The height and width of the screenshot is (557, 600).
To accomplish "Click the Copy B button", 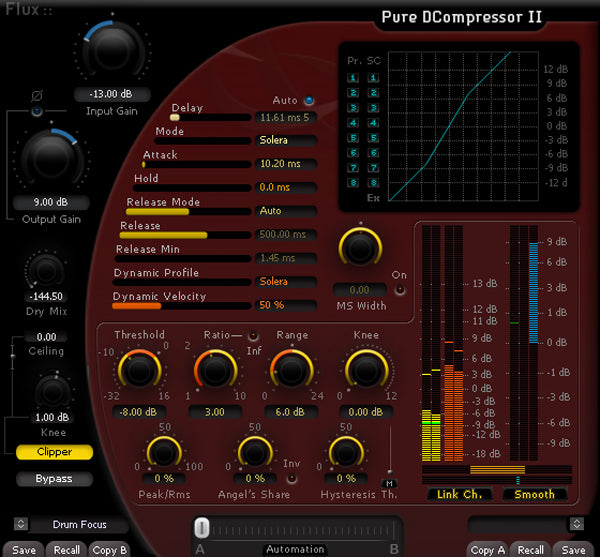I will (109, 550).
